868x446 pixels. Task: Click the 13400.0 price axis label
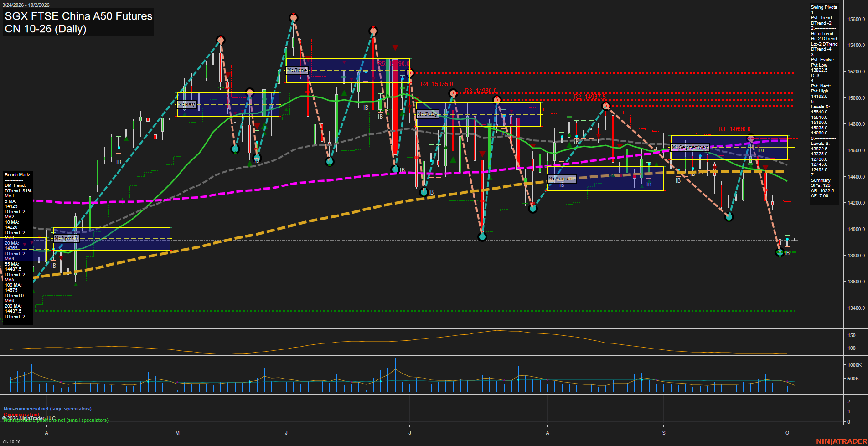click(x=856, y=308)
